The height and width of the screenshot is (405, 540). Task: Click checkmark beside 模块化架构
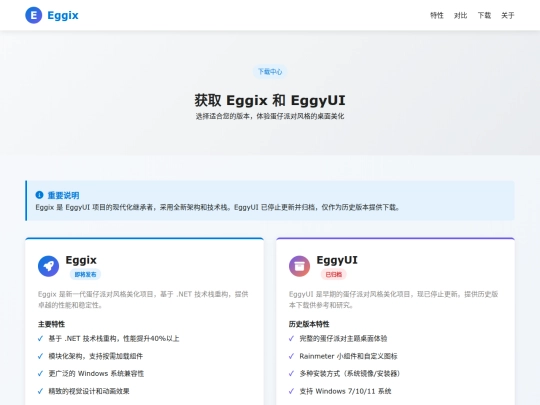[40, 356]
